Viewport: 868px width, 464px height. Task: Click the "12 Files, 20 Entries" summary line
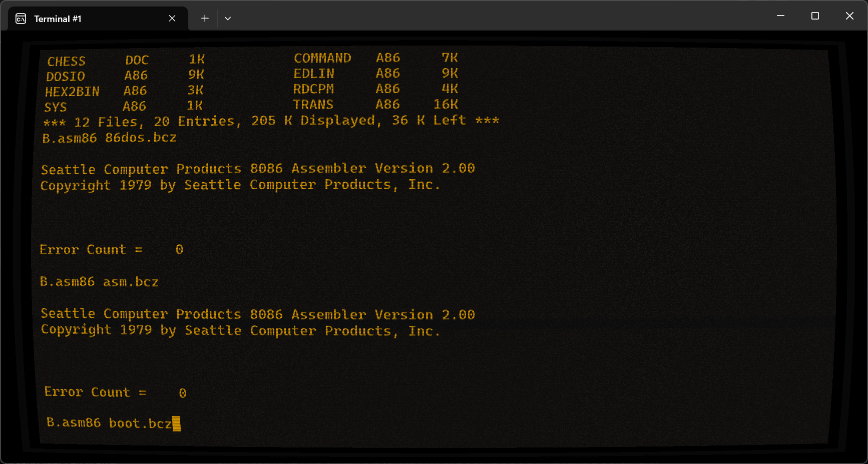[x=271, y=121]
